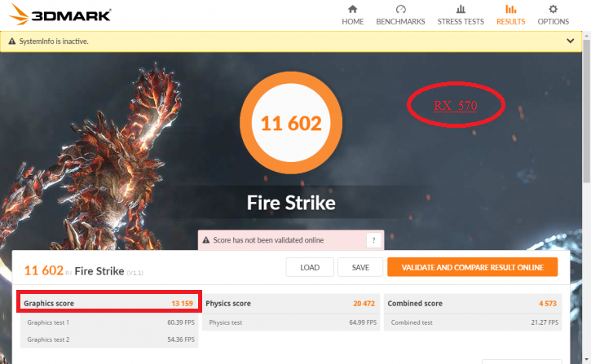Select the Physics score label
The height and width of the screenshot is (364, 591).
228,304
